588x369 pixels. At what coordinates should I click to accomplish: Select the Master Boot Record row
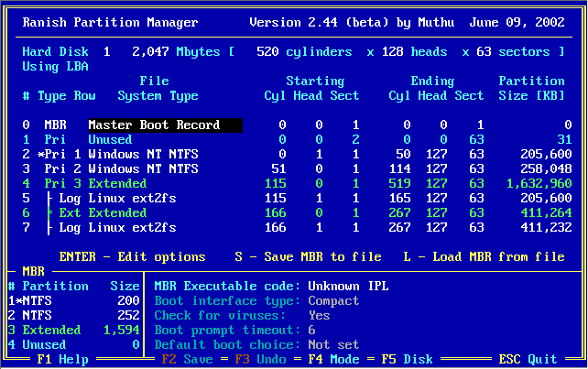(x=297, y=125)
